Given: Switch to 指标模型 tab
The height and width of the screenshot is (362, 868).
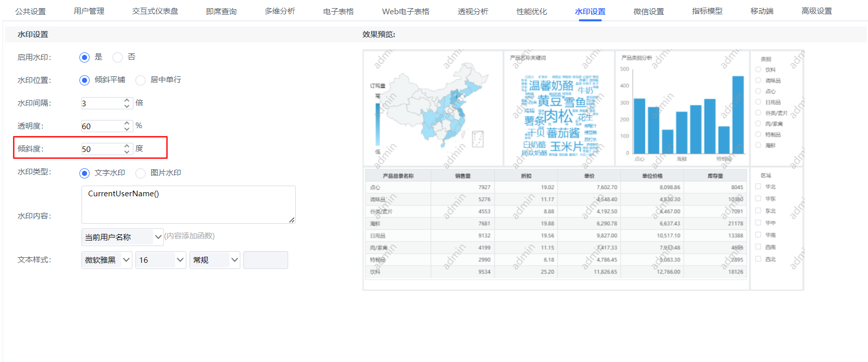Looking at the screenshot, I should (707, 11).
